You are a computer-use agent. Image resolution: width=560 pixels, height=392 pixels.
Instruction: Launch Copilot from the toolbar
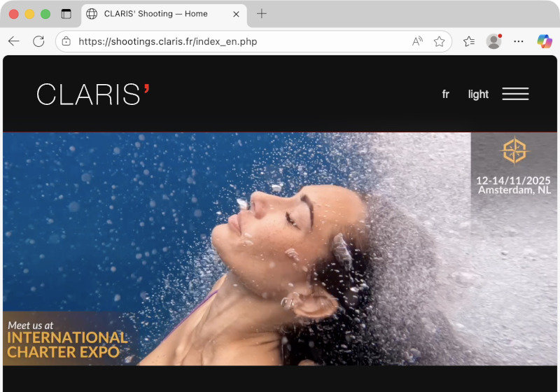544,41
